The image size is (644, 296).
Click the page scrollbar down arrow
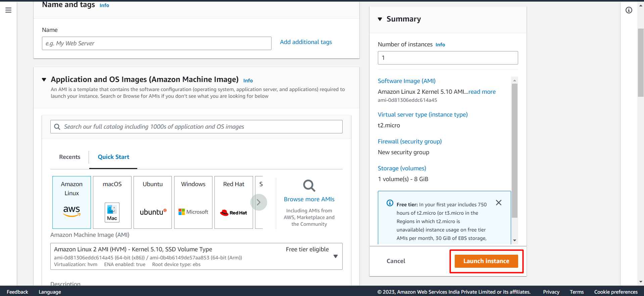pos(641,282)
